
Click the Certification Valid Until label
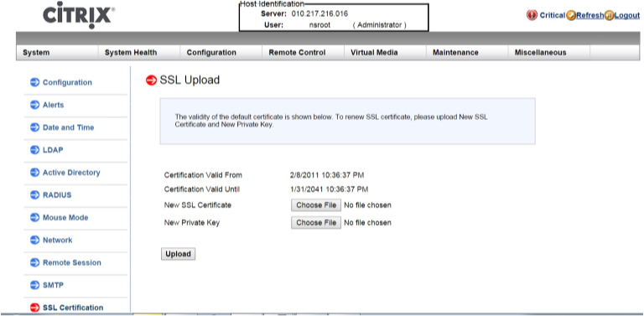click(x=201, y=189)
